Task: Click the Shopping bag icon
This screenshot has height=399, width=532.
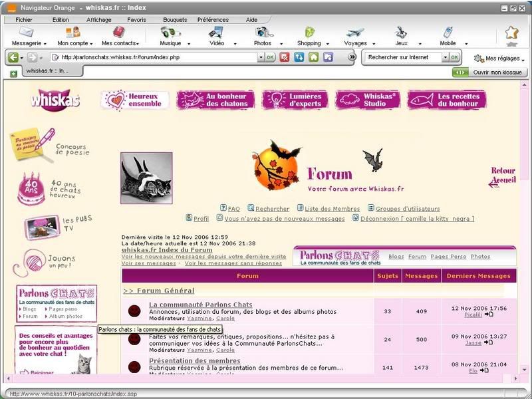Action: click(310, 32)
